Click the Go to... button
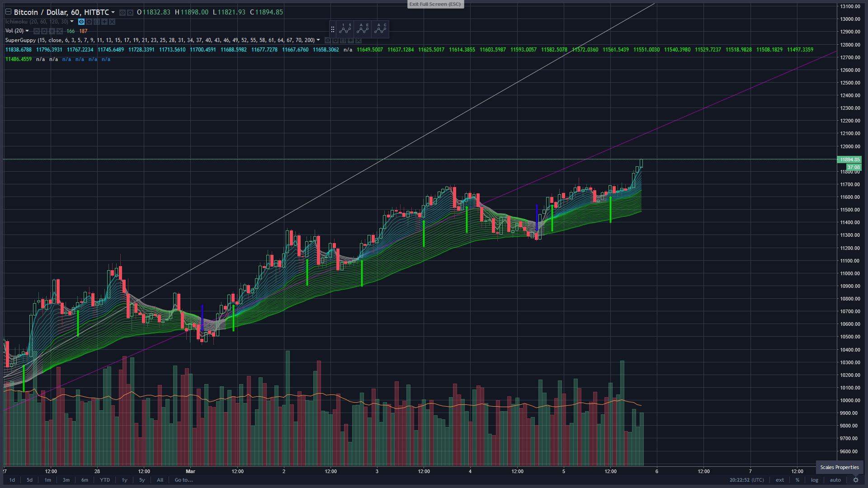The width and height of the screenshot is (868, 488). point(184,480)
